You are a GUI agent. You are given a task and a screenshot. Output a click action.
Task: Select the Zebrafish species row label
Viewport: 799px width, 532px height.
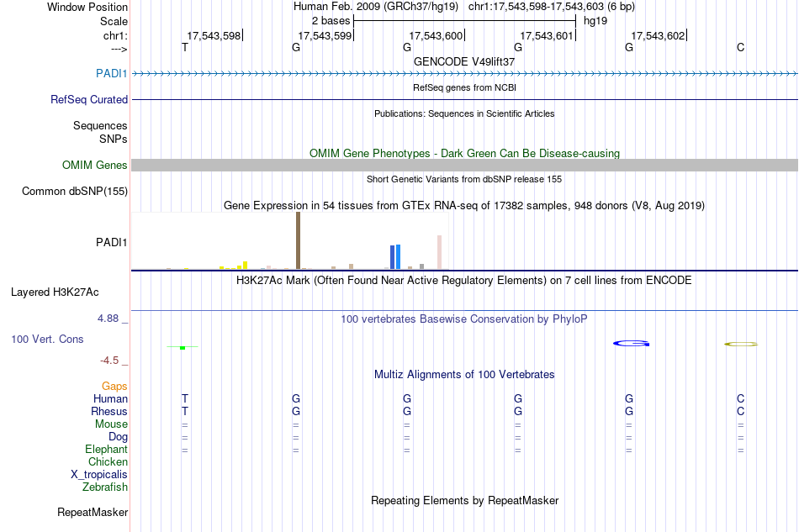(x=105, y=487)
